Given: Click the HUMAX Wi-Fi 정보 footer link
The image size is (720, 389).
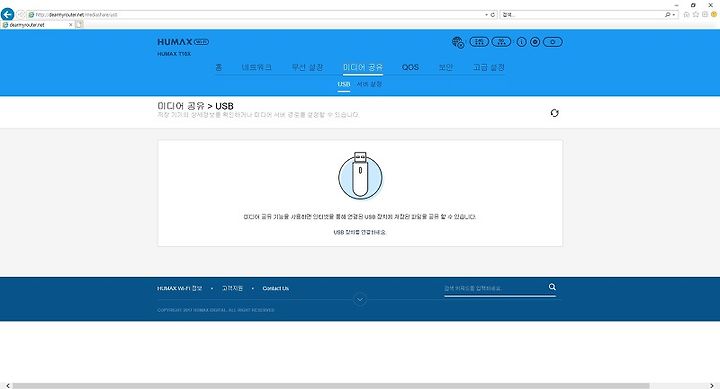Looking at the screenshot, I should (180, 288).
